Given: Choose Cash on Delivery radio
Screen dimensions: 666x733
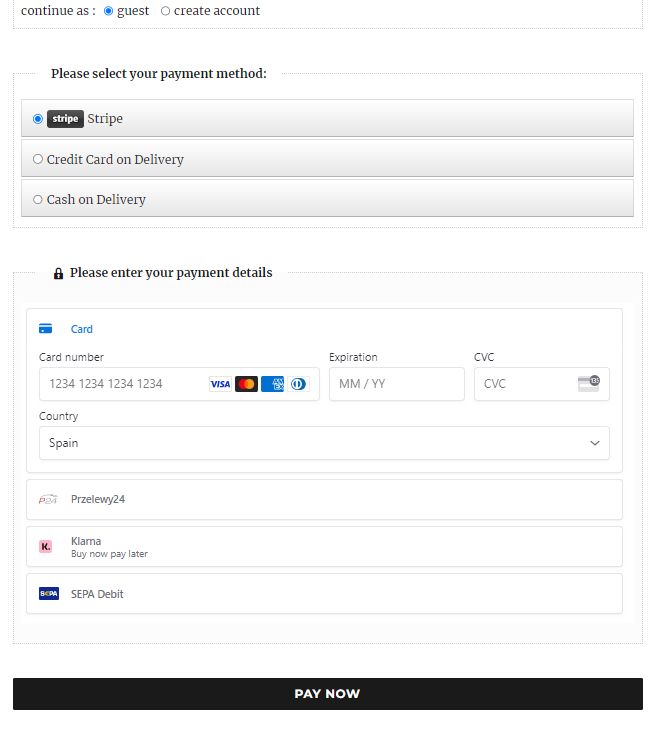Looking at the screenshot, I should 38,200.
